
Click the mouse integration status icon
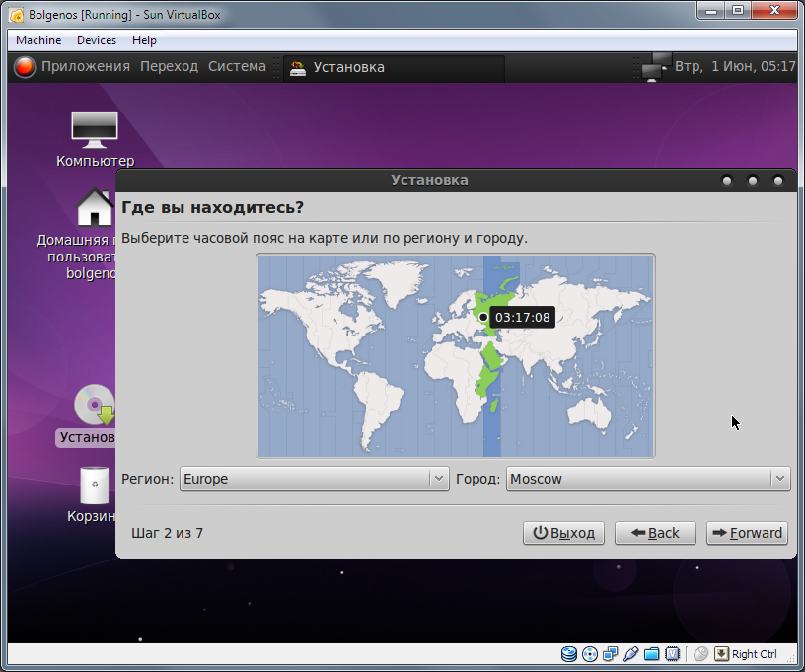click(700, 654)
